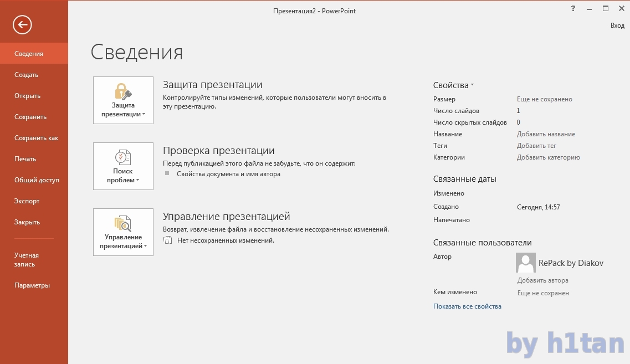Select the author name RePack by Diakov
Screen dimensions: 630x364
pos(571,263)
